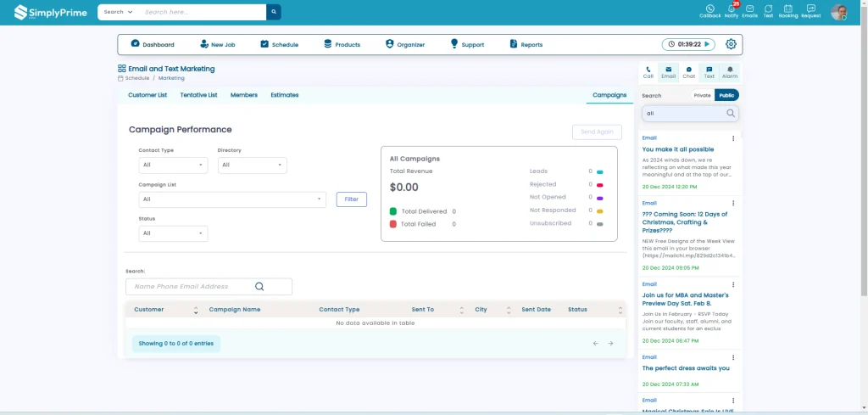
Task: Select the Chat icon in side panel
Action: [x=688, y=73]
